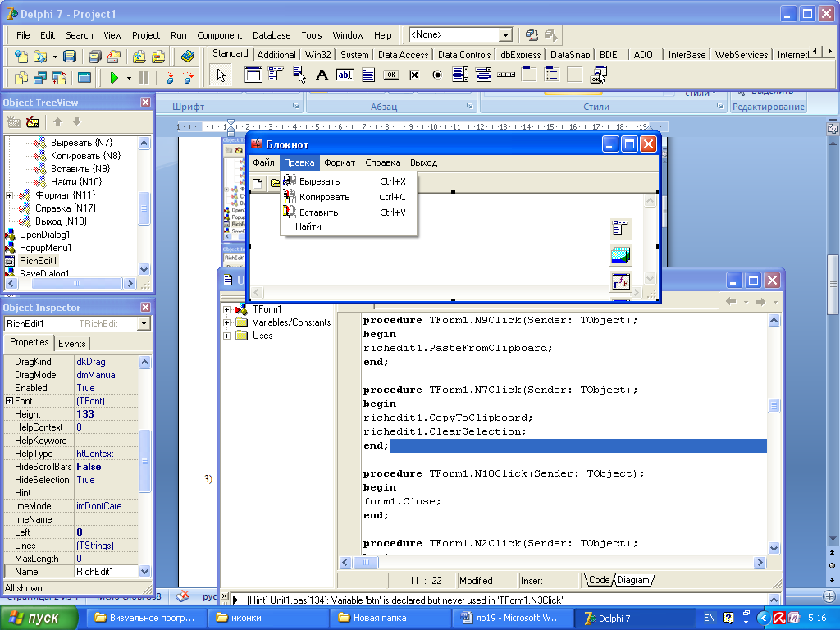Switch to лр19 Microsoft Word taskbar button
This screenshot has height=630, width=840.
pyautogui.click(x=512, y=619)
